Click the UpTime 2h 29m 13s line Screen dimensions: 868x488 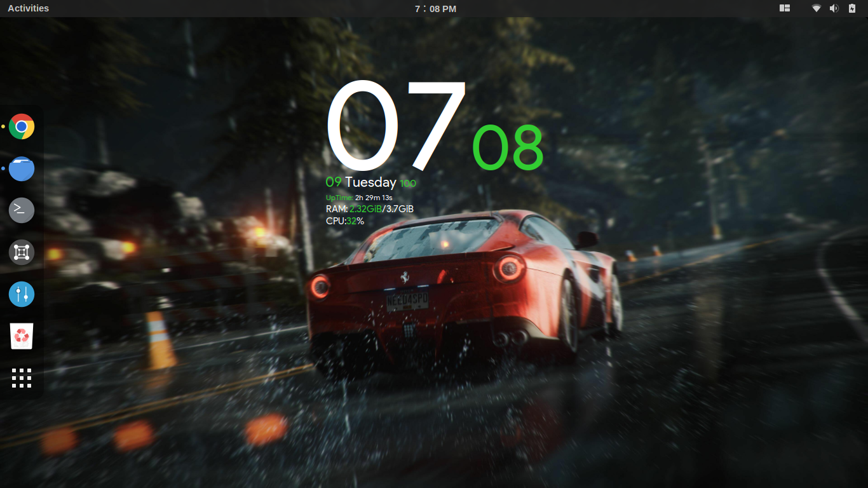[359, 198]
